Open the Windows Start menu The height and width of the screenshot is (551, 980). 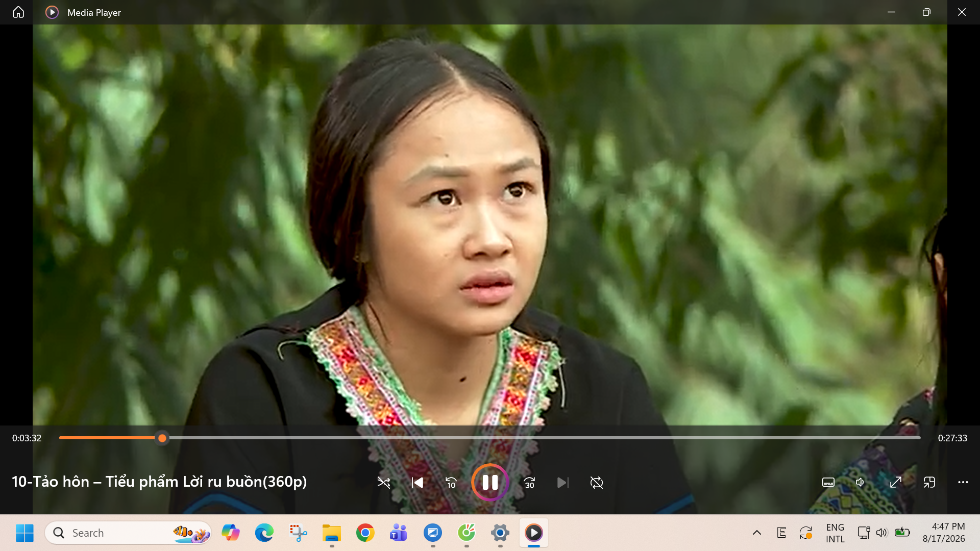[x=24, y=533]
